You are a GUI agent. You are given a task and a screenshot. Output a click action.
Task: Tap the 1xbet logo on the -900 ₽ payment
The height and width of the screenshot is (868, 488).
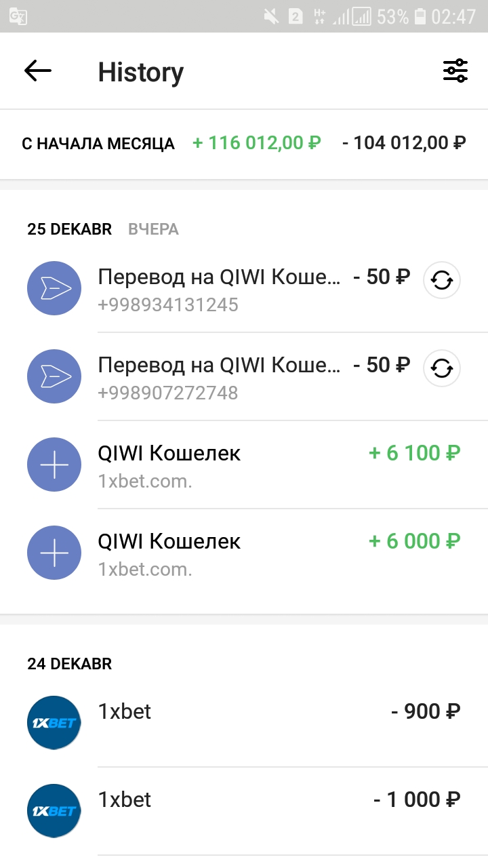[x=54, y=722]
